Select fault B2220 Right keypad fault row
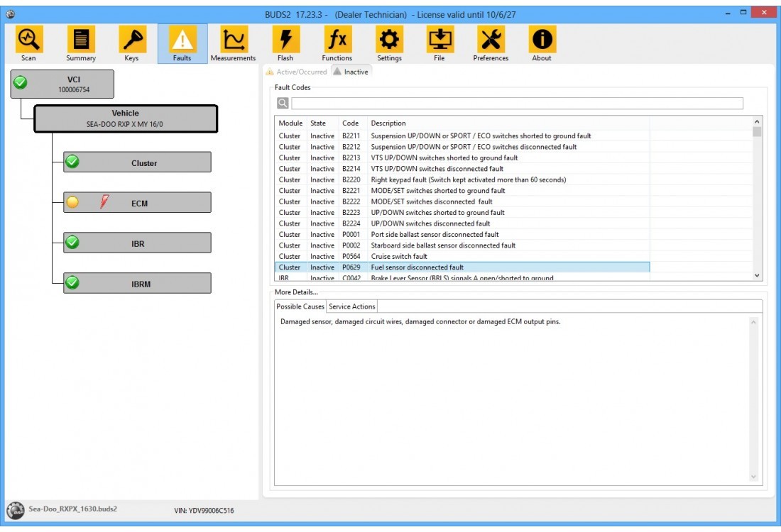781x532 pixels. coord(461,179)
